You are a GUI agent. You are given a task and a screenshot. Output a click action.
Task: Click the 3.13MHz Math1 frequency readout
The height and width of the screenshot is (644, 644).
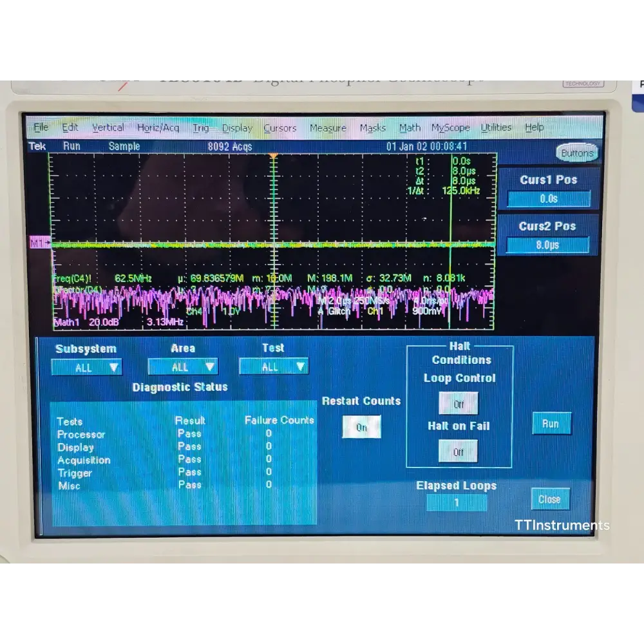165,322
